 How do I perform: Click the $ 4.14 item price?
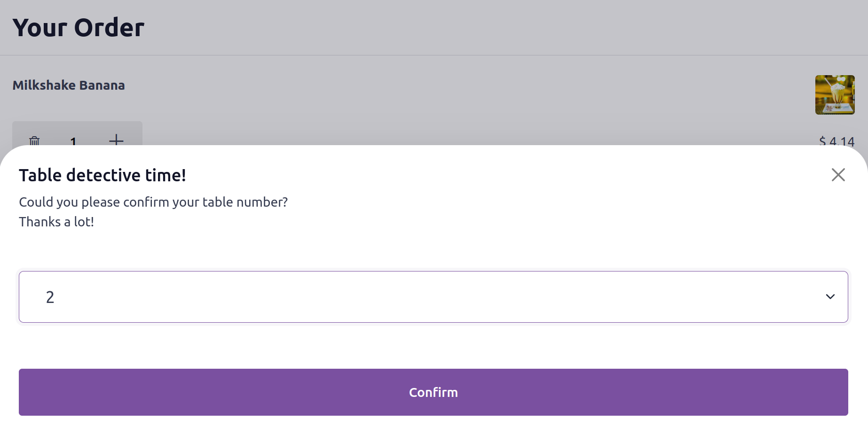836,141
